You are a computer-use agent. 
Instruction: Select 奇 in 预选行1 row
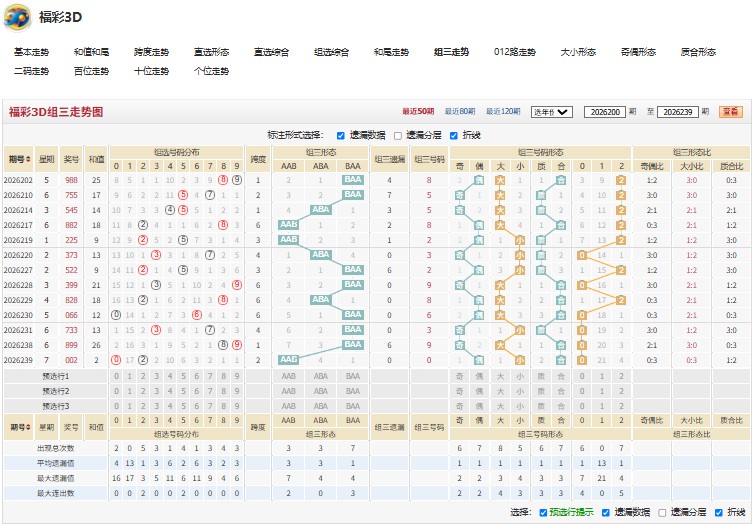[x=460, y=376]
